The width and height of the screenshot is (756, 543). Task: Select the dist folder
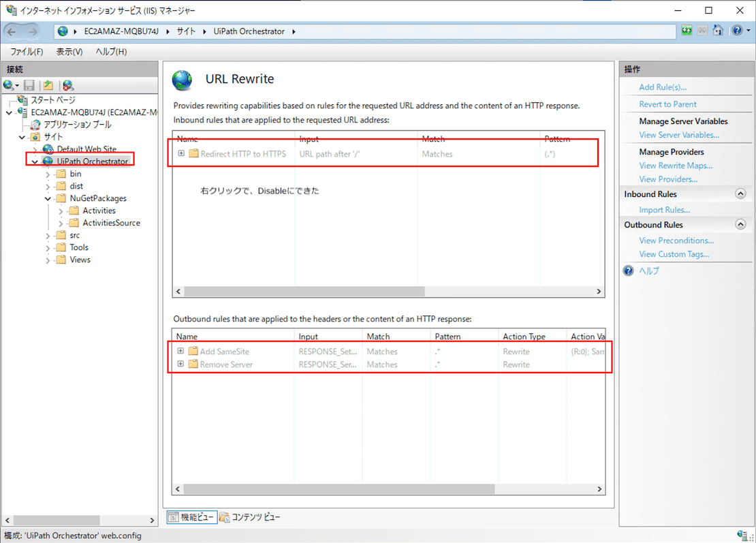[76, 186]
